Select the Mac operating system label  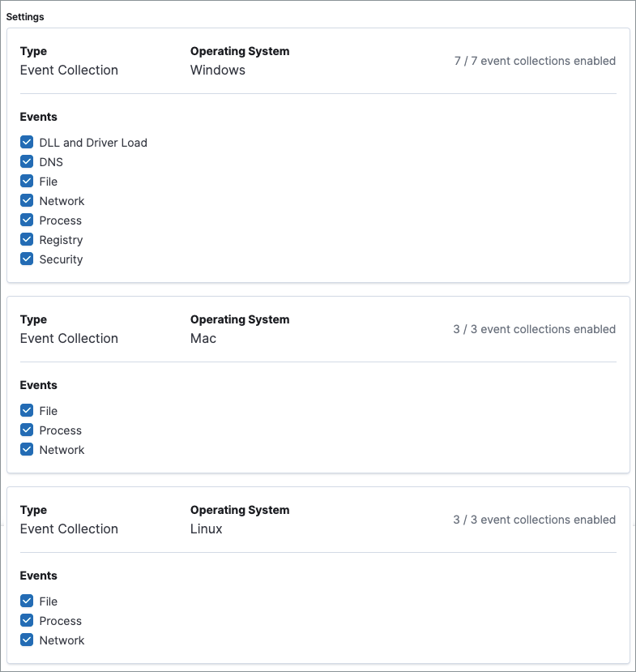pyautogui.click(x=203, y=339)
